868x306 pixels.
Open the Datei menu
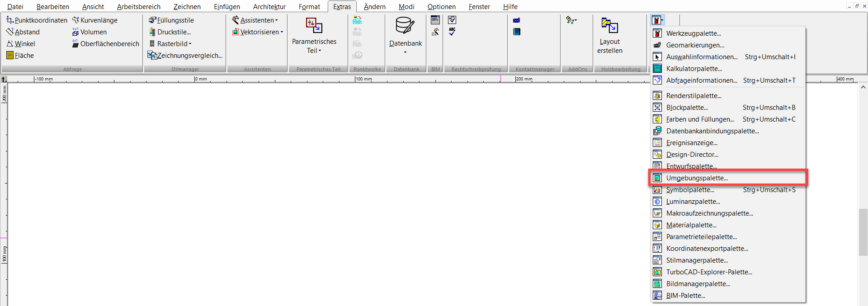[15, 7]
